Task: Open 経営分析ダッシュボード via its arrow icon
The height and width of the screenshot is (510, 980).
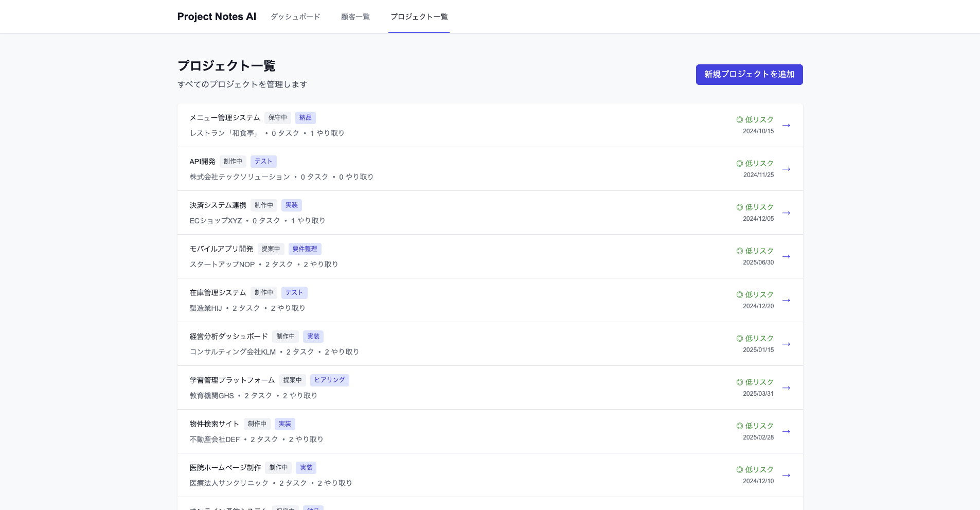Action: pyautogui.click(x=787, y=344)
